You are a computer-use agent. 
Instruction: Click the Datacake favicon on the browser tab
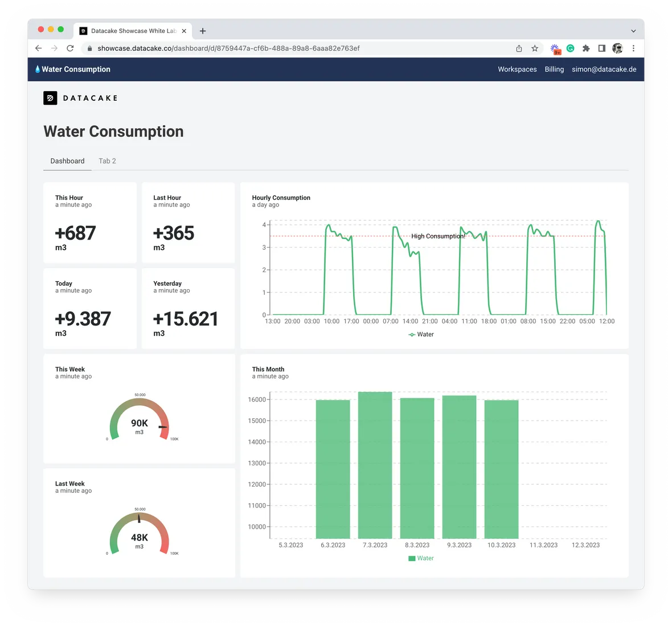84,31
